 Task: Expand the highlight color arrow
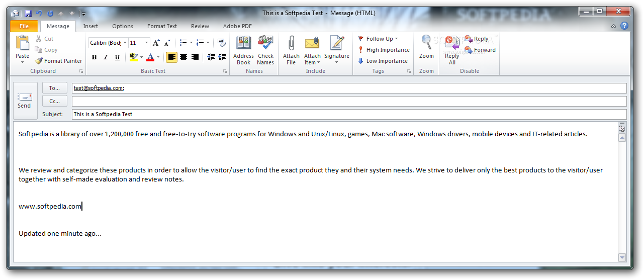click(x=141, y=57)
